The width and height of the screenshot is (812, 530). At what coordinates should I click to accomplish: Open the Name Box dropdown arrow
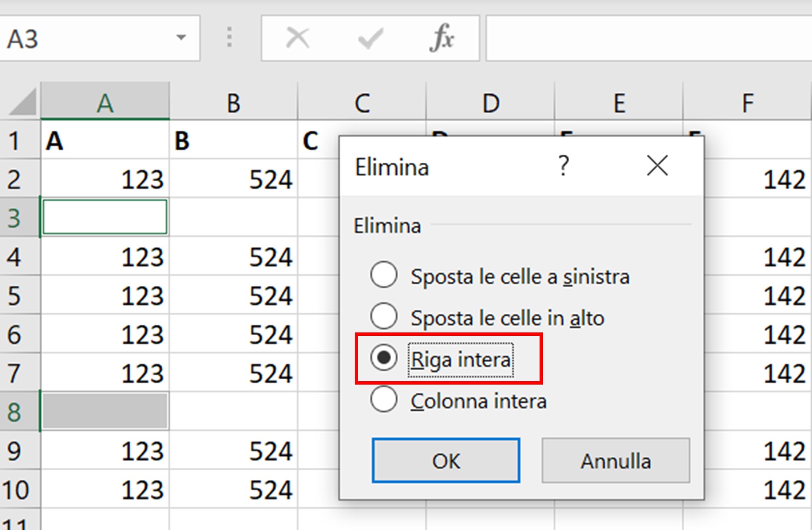point(181,37)
